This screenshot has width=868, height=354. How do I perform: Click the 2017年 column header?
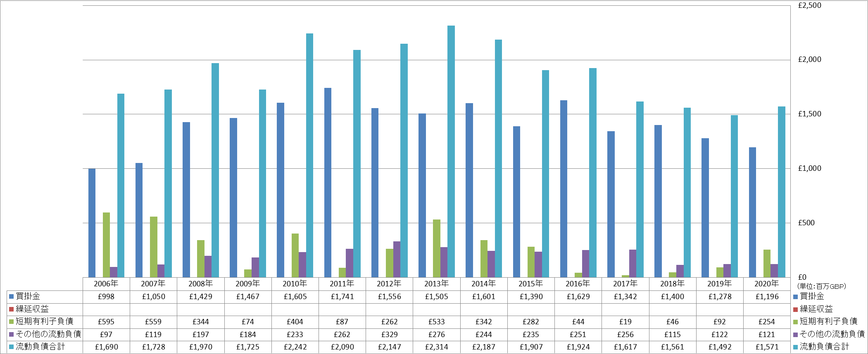[x=625, y=284]
